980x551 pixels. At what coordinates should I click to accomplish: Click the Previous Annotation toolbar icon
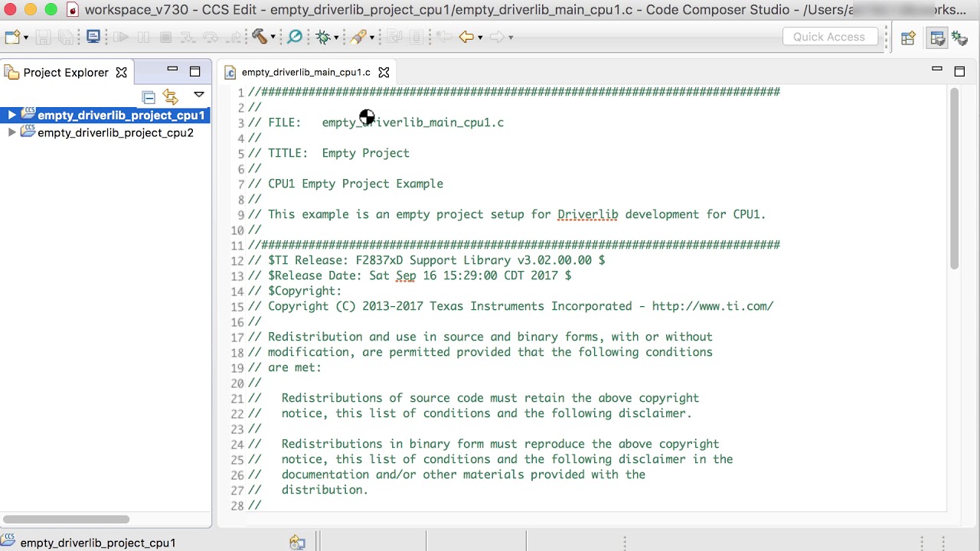[394, 37]
